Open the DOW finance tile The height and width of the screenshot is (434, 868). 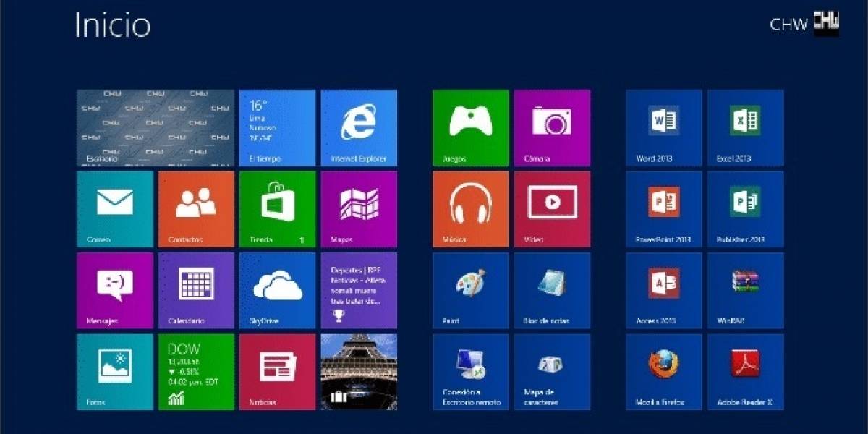tap(196, 372)
